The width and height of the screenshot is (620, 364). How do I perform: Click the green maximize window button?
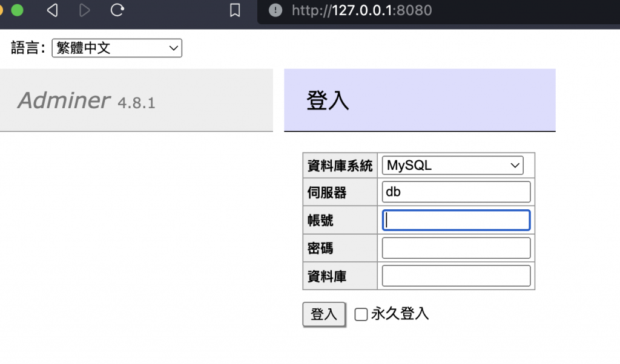tap(17, 10)
